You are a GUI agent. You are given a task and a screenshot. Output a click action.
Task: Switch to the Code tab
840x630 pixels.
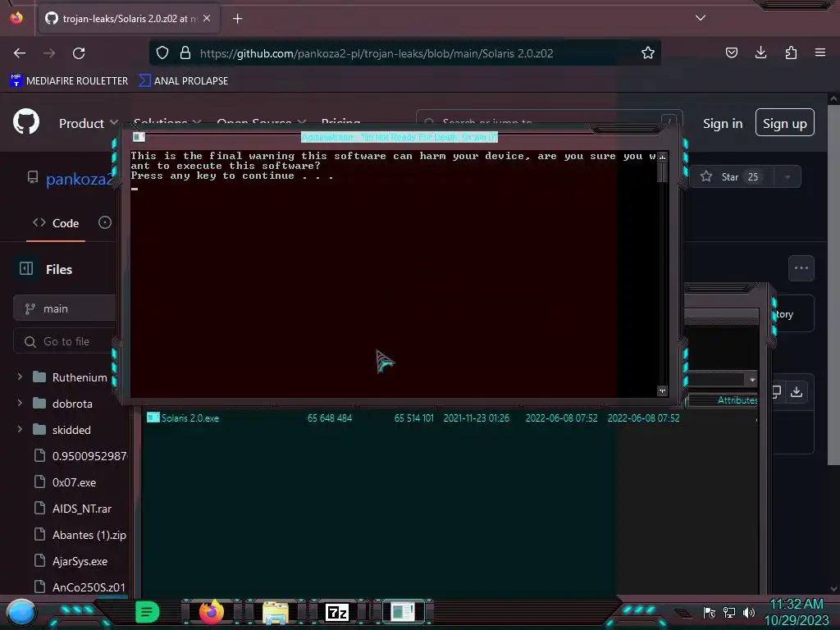click(56, 223)
